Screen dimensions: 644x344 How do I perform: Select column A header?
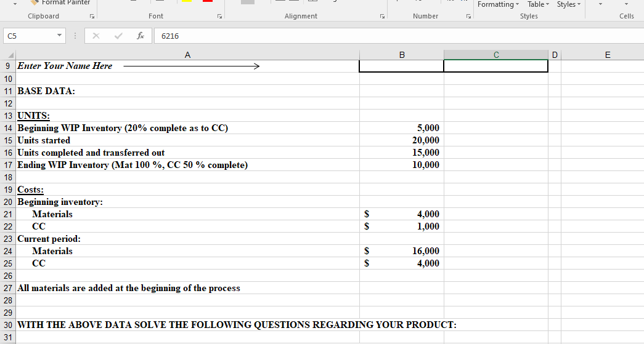point(187,55)
